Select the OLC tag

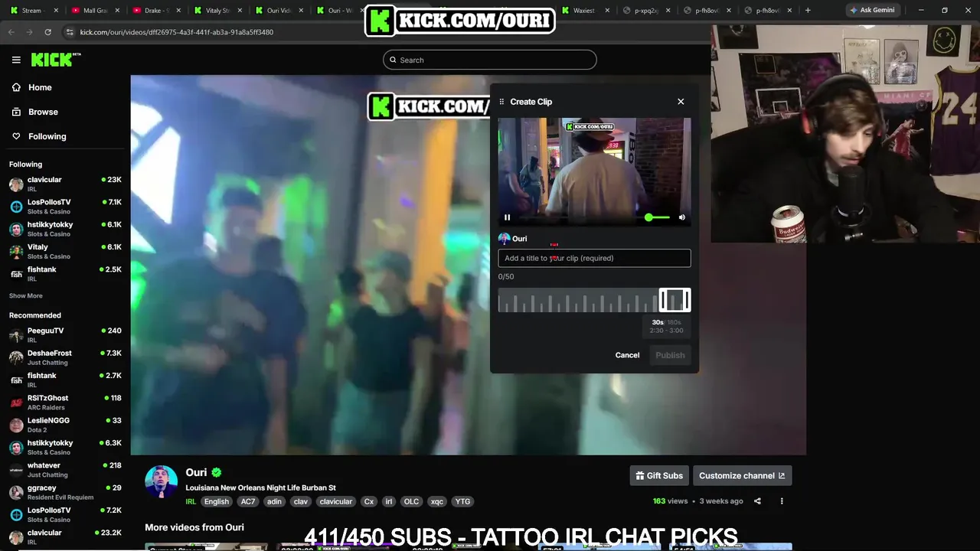click(x=412, y=502)
